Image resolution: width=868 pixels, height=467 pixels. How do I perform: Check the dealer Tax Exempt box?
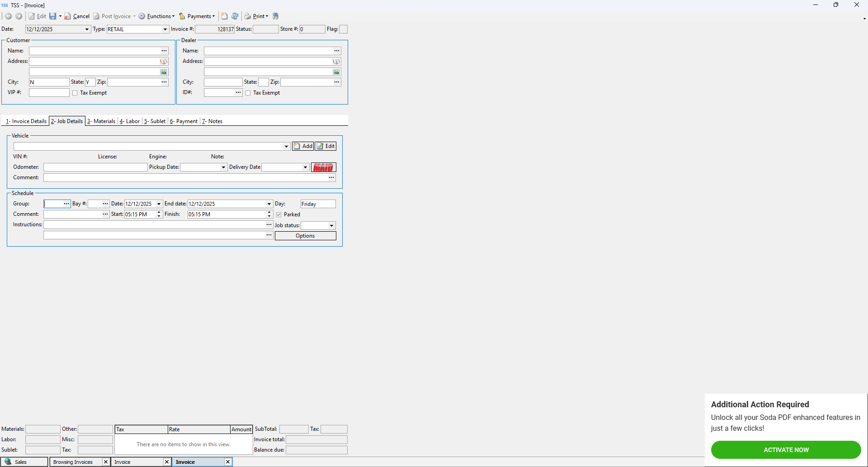pos(248,93)
